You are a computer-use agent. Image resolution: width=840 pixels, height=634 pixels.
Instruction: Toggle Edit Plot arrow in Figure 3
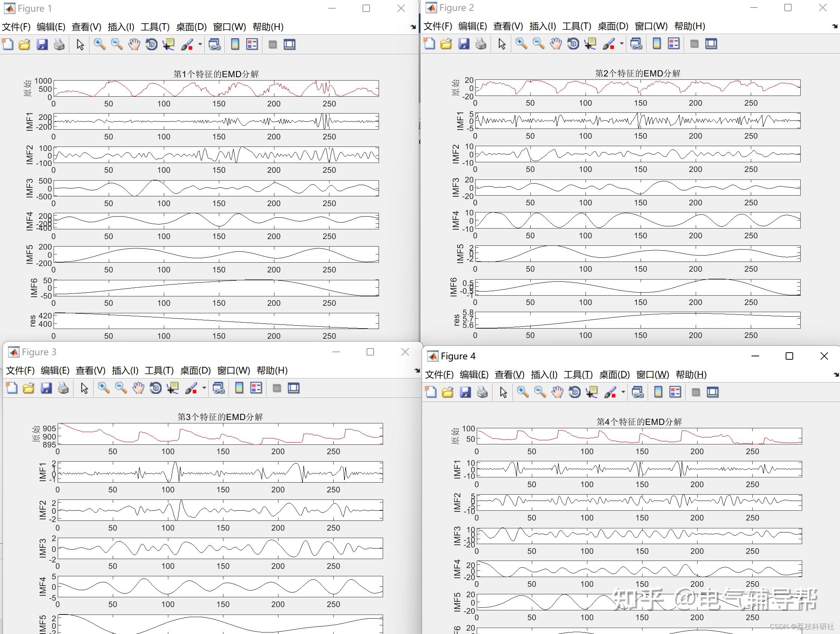click(84, 388)
